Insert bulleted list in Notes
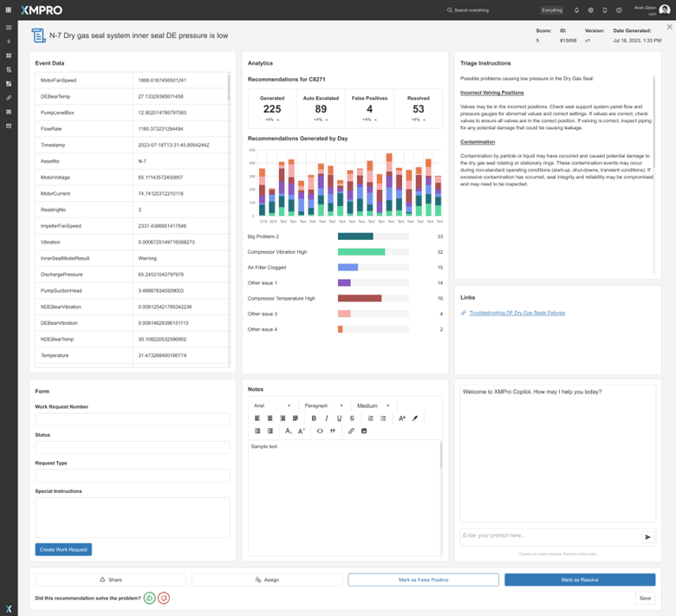Viewport: 676px width, 616px height. [383, 418]
